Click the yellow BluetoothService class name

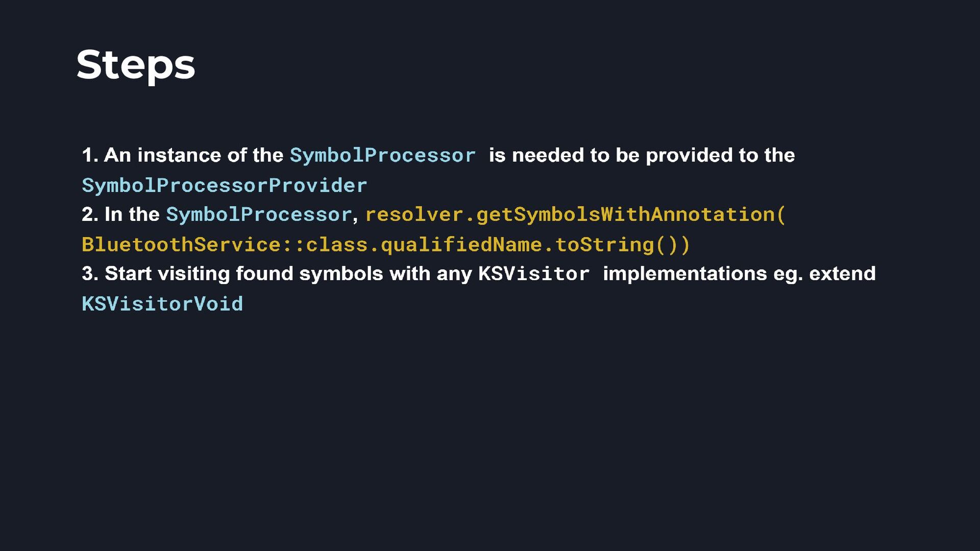coord(181,245)
